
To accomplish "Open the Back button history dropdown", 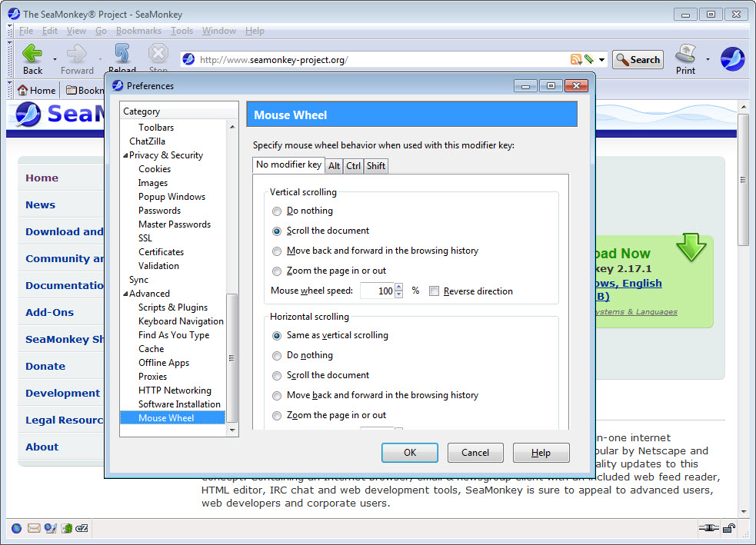I will tap(55, 59).
